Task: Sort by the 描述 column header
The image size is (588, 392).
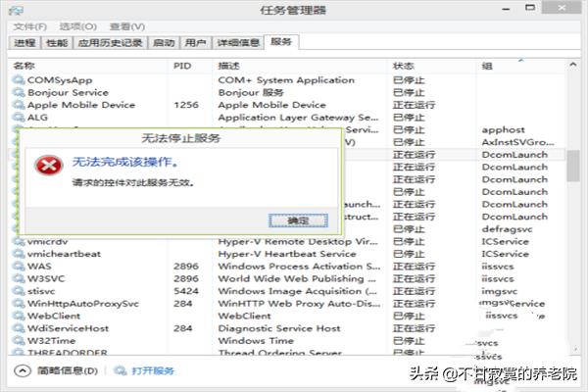Action: 228,66
